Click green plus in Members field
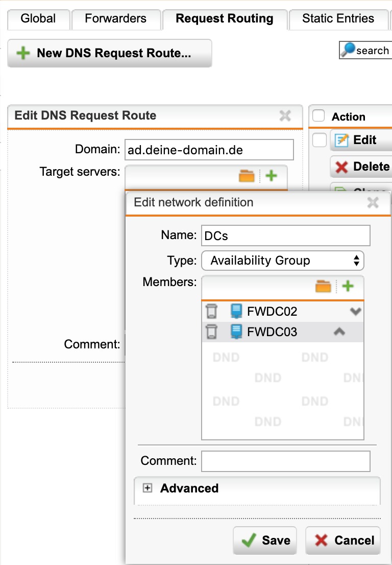392x565 pixels. 348,287
